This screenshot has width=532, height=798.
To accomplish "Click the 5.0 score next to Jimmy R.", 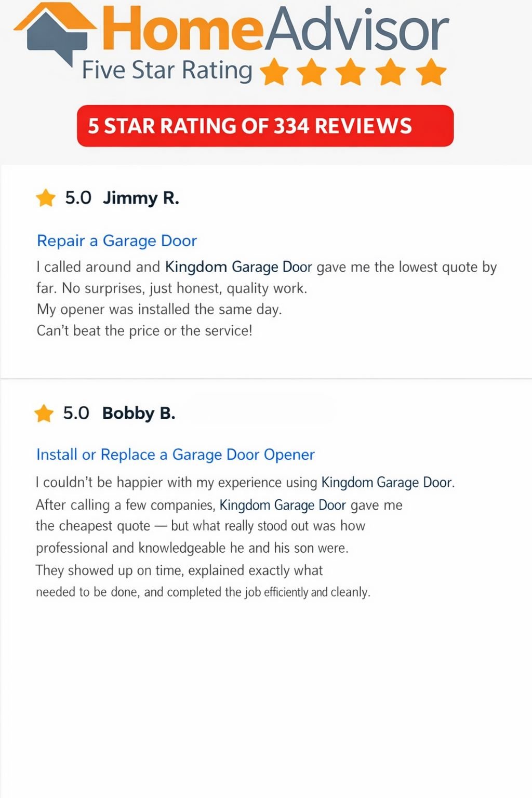I will [78, 198].
